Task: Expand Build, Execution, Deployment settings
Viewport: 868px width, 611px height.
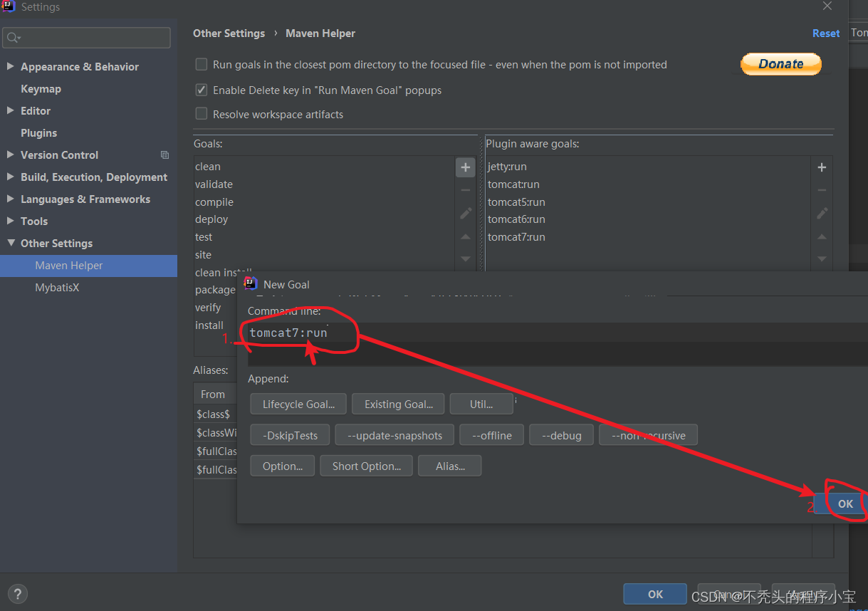Action: pyautogui.click(x=10, y=177)
